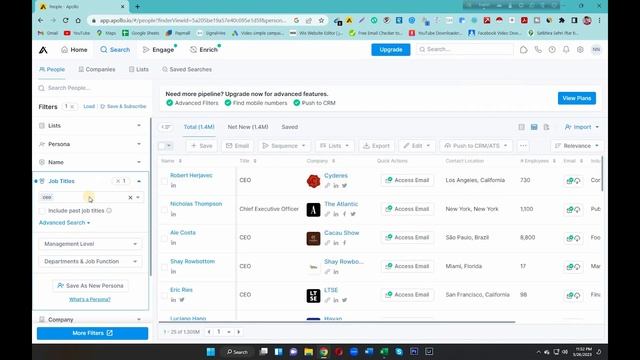Image resolution: width=640 pixels, height=360 pixels.
Task: Click The Atlantic company logo
Action: 313,209
